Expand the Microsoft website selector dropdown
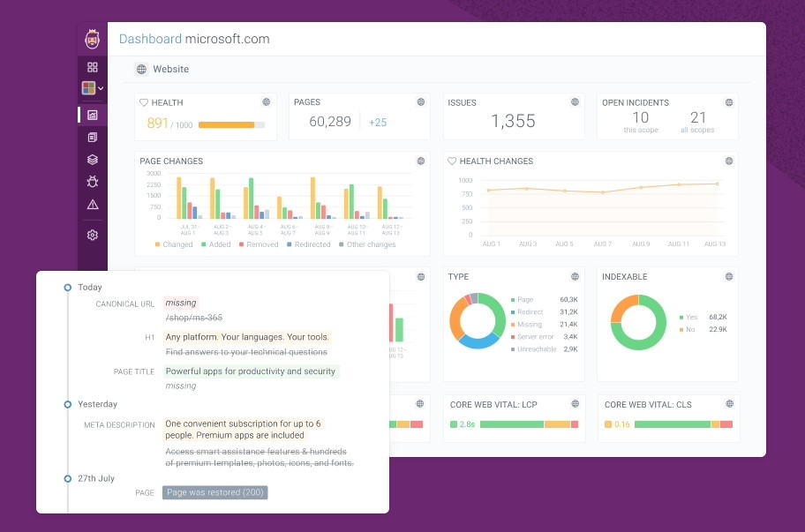 [93, 88]
